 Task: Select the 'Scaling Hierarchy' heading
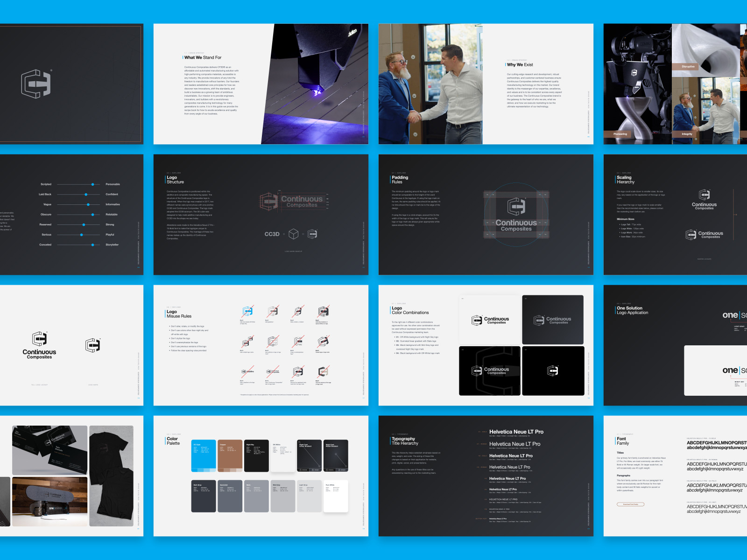(626, 180)
